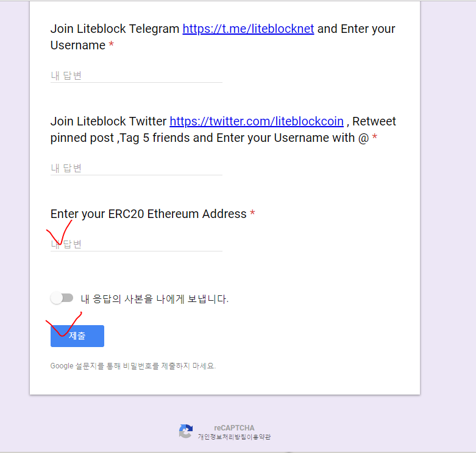Submit the form with the 제출 button
The image size is (476, 453).
point(77,336)
